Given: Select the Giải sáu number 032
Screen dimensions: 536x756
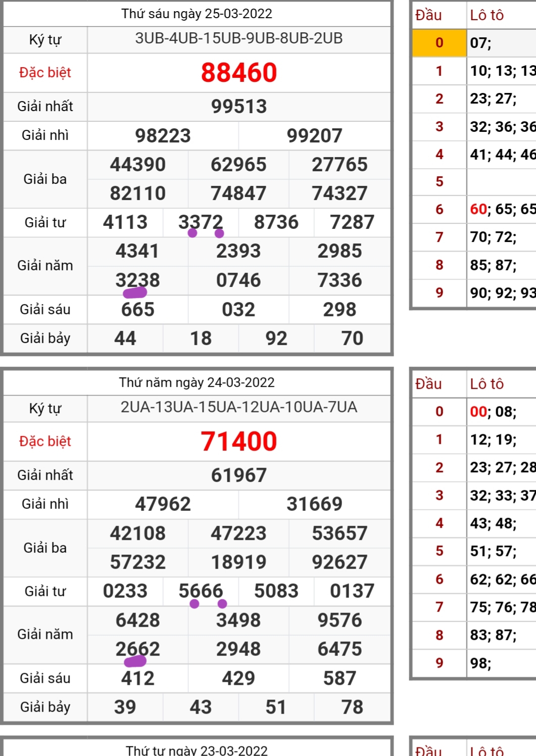Looking at the screenshot, I should pyautogui.click(x=238, y=309).
